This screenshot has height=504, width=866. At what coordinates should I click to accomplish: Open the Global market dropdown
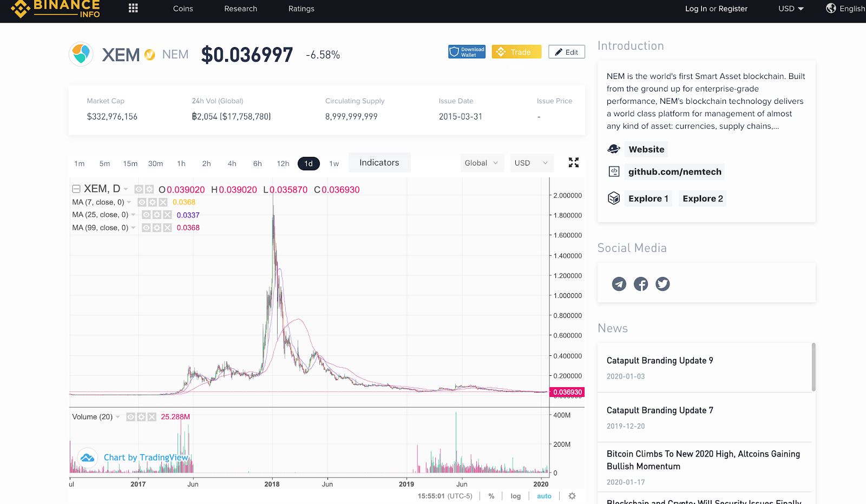(x=482, y=163)
